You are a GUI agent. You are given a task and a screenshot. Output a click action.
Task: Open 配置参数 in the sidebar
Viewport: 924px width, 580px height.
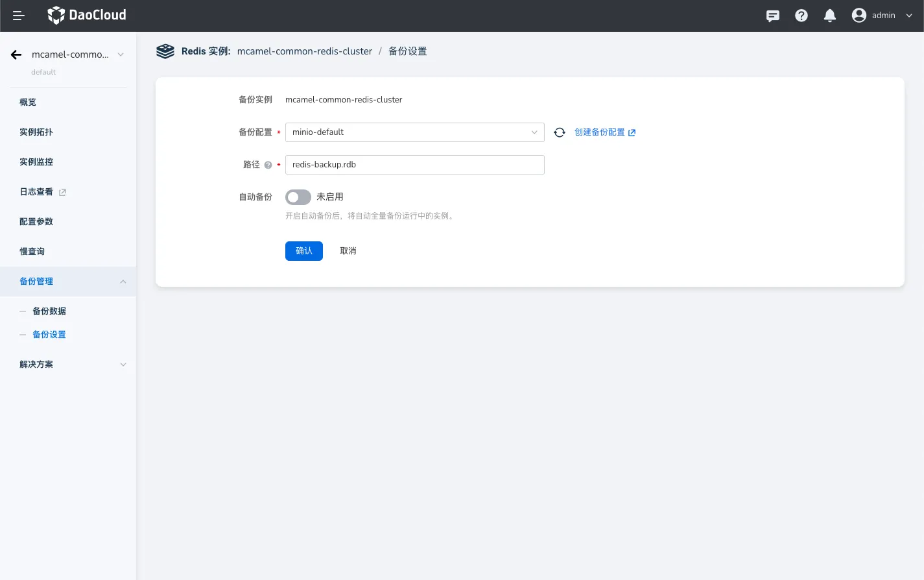pos(36,222)
